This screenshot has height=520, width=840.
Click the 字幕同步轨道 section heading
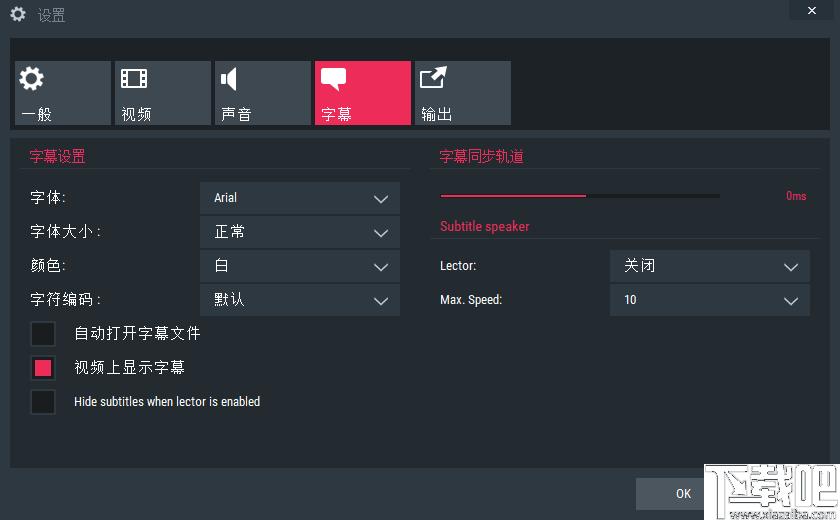pyautogui.click(x=482, y=156)
